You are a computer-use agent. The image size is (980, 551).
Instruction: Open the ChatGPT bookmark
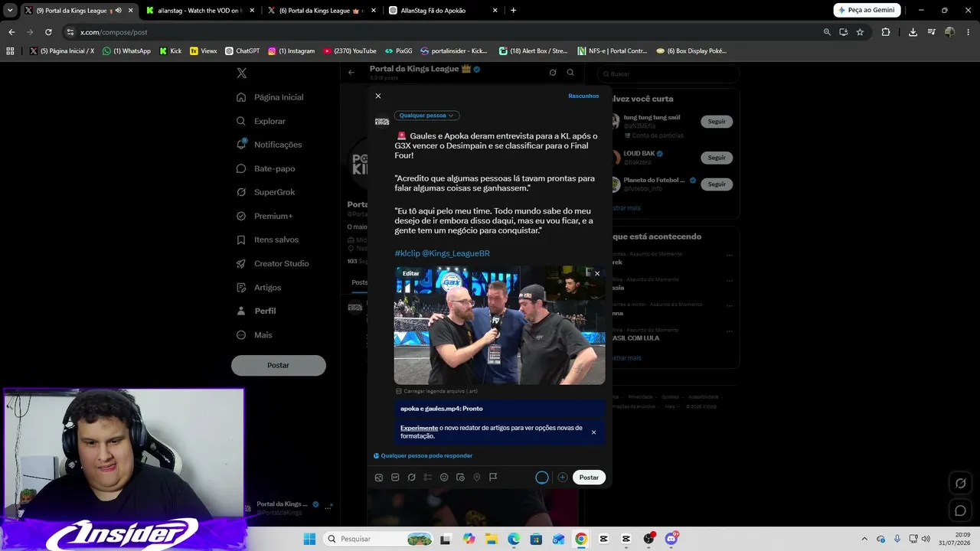pyautogui.click(x=243, y=51)
